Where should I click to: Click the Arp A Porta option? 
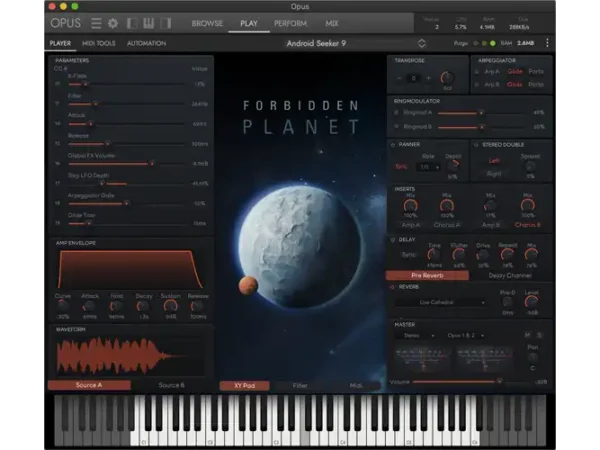point(536,72)
